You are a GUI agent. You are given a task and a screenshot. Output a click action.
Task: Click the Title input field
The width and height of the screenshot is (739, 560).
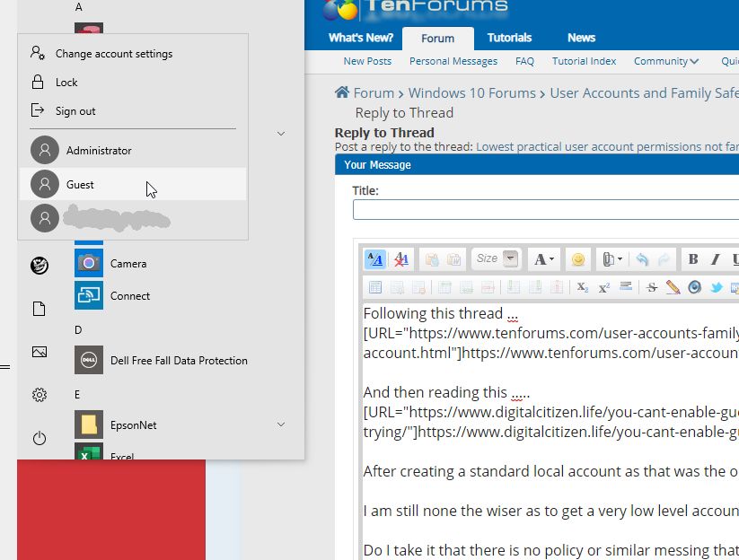point(546,210)
